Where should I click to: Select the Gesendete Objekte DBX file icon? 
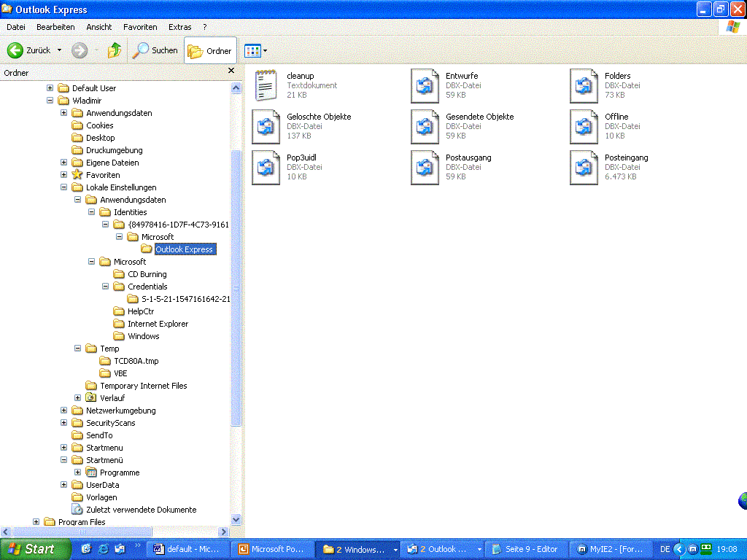tap(425, 127)
